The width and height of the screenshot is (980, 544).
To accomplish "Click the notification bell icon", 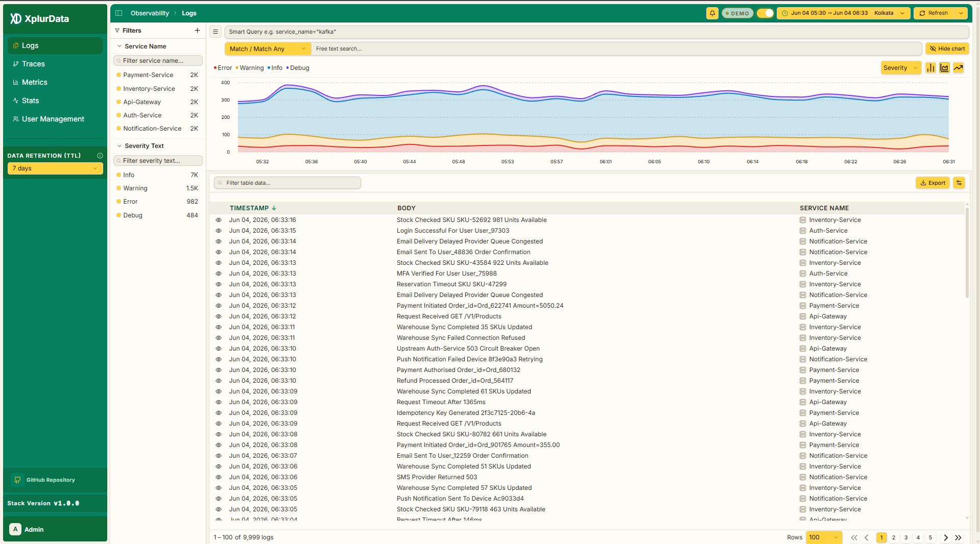I will (x=712, y=13).
